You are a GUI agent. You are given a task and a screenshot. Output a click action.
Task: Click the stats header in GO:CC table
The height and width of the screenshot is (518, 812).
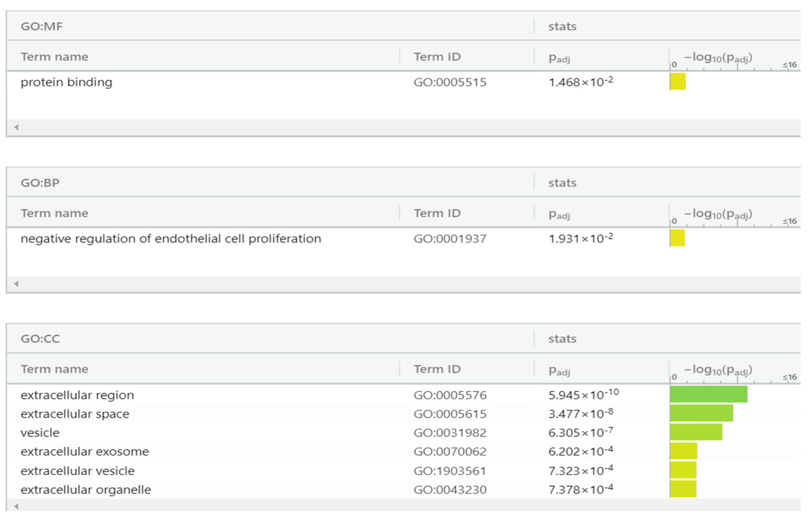pyautogui.click(x=562, y=338)
